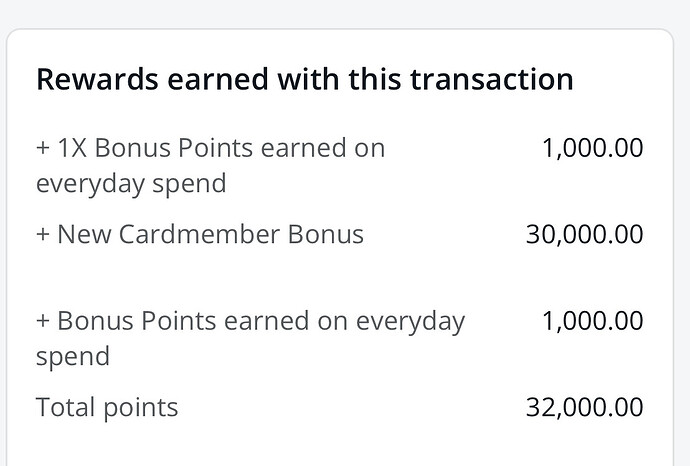The width and height of the screenshot is (690, 466).
Task: Click the lone word "spend" above Total points
Action: point(72,357)
